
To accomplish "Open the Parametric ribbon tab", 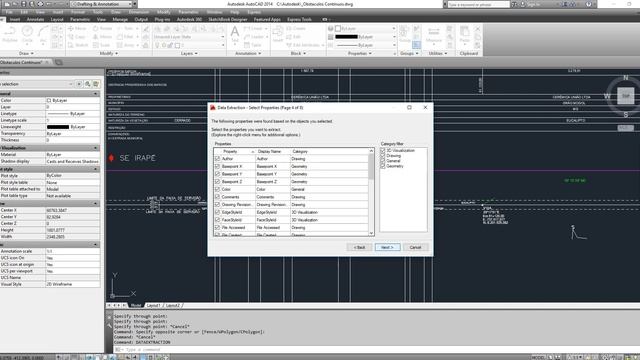I will (80, 19).
